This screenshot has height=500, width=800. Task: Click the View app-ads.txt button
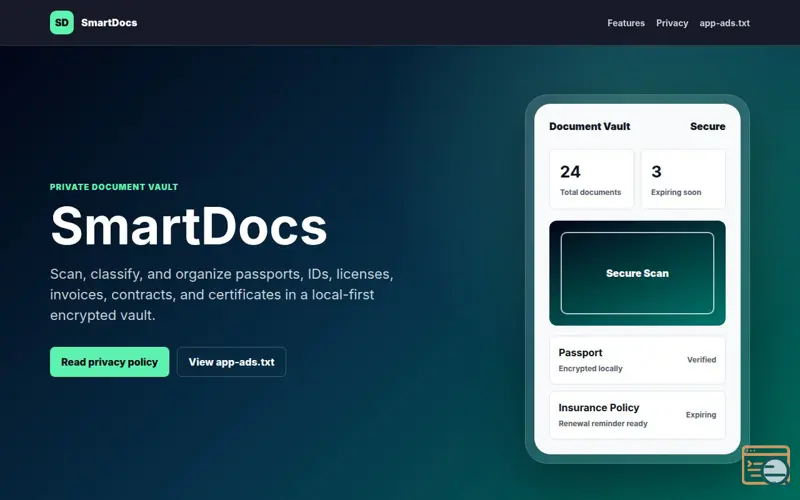point(232,362)
